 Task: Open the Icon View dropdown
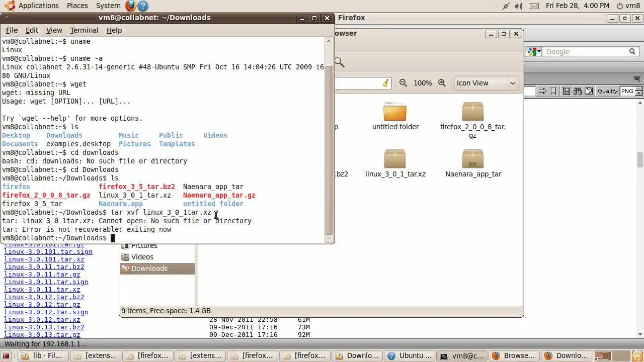[x=486, y=83]
